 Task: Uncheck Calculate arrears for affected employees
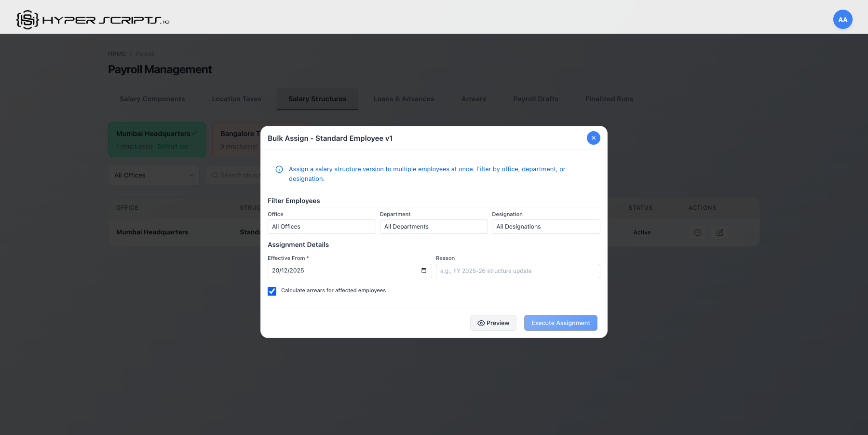pos(272,291)
